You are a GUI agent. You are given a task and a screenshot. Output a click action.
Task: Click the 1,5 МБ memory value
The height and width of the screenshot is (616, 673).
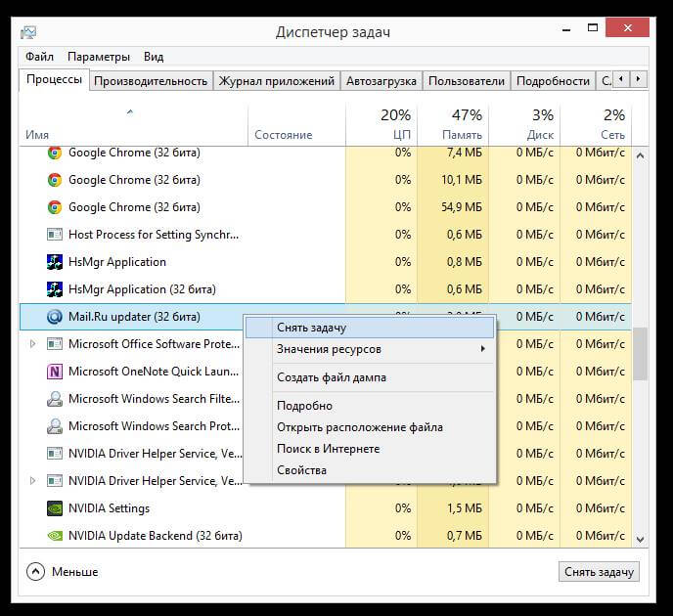464,508
